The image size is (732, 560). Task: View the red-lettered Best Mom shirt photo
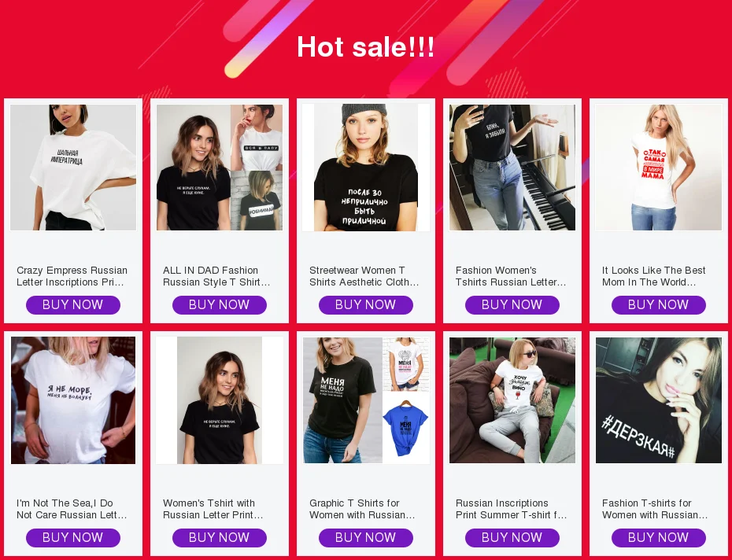659,167
